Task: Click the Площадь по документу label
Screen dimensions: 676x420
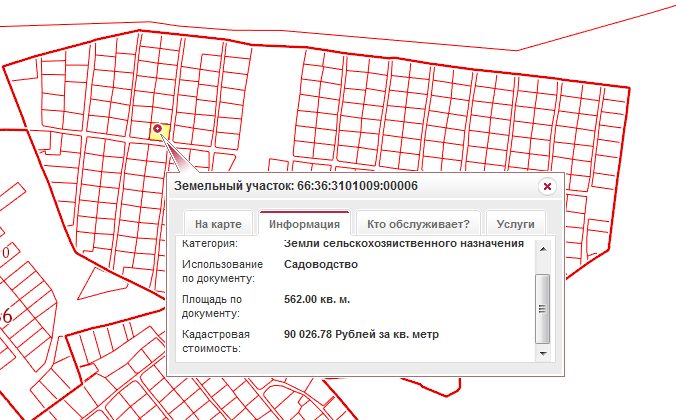Action: (x=212, y=306)
